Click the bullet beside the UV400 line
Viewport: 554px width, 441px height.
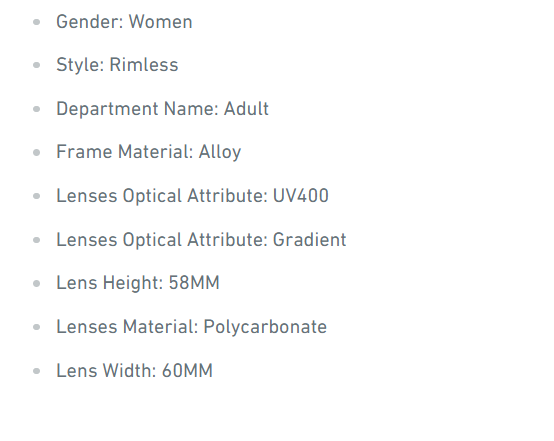tap(36, 196)
